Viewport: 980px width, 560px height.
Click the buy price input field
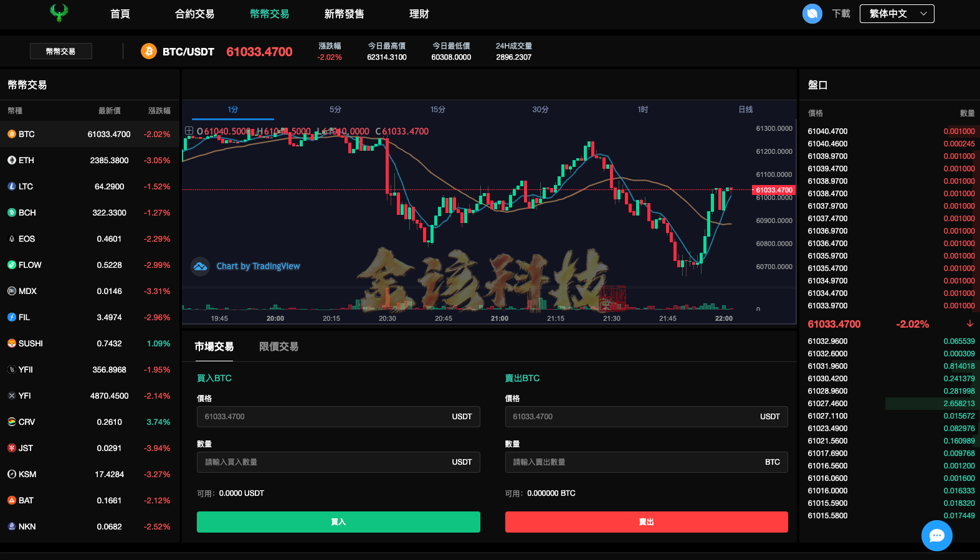tap(338, 417)
